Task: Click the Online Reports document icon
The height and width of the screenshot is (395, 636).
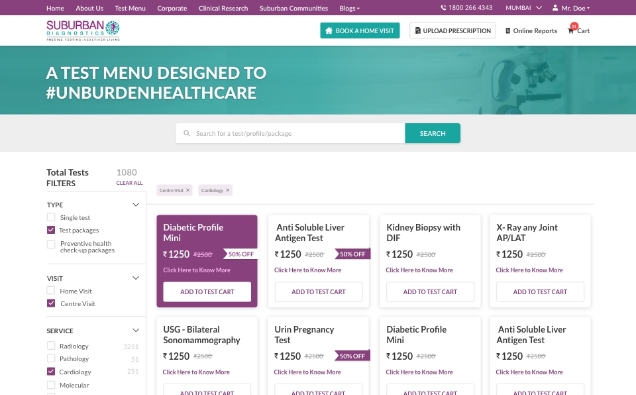Action: coord(507,31)
